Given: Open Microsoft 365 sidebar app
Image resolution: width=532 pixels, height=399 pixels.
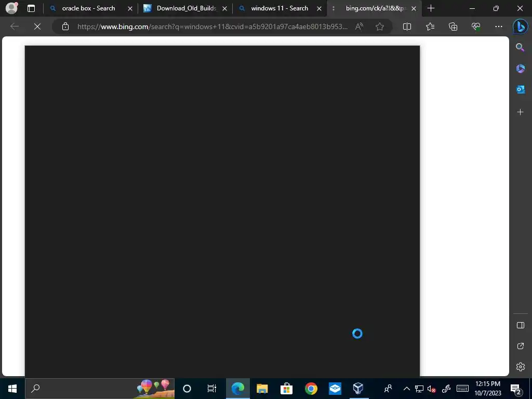Looking at the screenshot, I should (x=520, y=69).
